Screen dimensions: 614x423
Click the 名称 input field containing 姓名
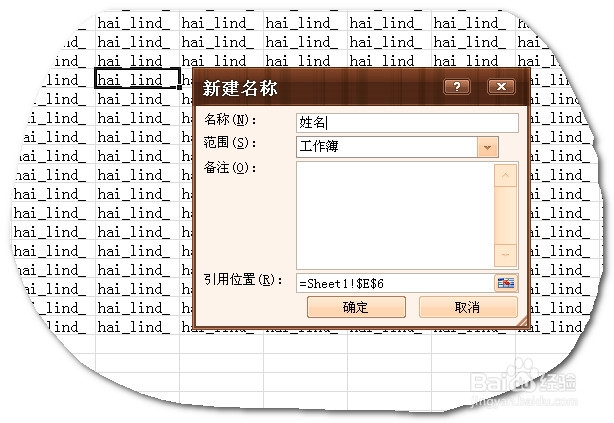point(407,123)
